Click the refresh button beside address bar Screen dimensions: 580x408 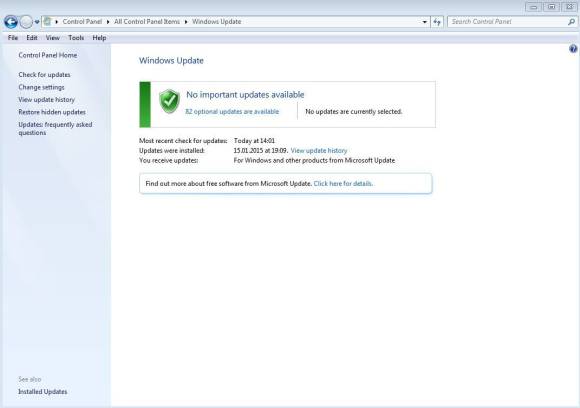pyautogui.click(x=437, y=22)
